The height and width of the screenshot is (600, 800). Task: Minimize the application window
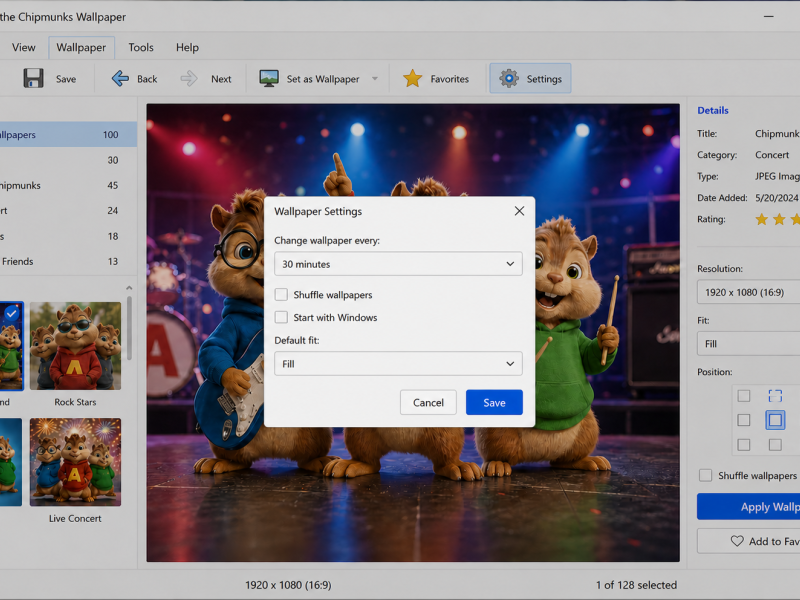coord(768,17)
